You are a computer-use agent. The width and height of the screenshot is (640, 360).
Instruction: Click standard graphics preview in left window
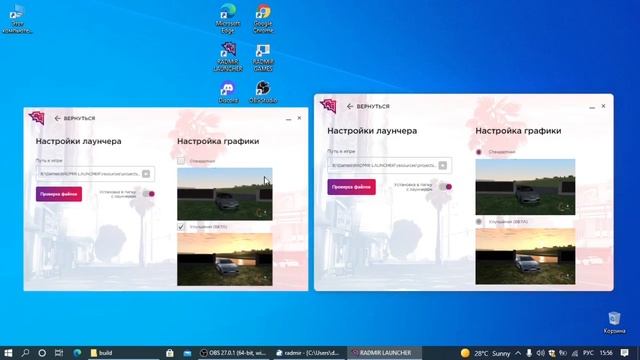click(224, 194)
